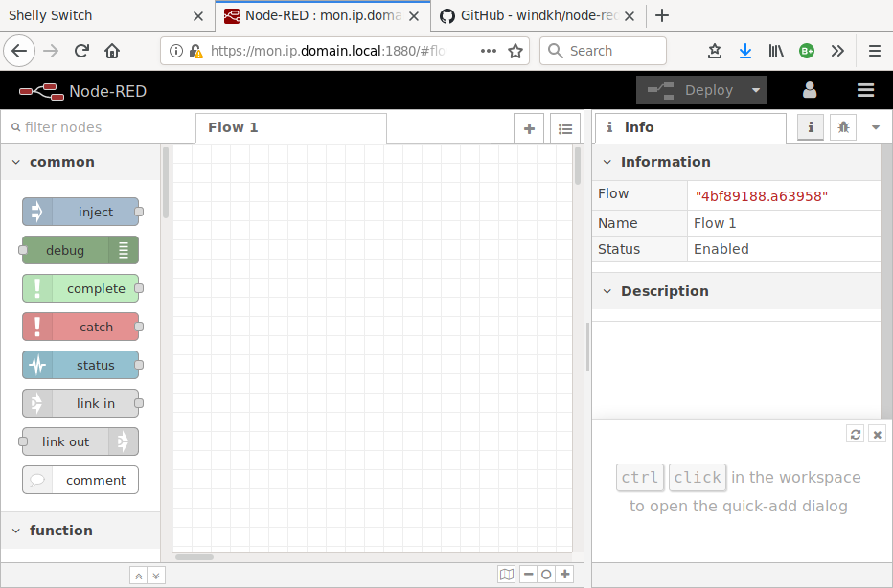Expand all palette categories
893x588 pixels.
click(x=156, y=576)
